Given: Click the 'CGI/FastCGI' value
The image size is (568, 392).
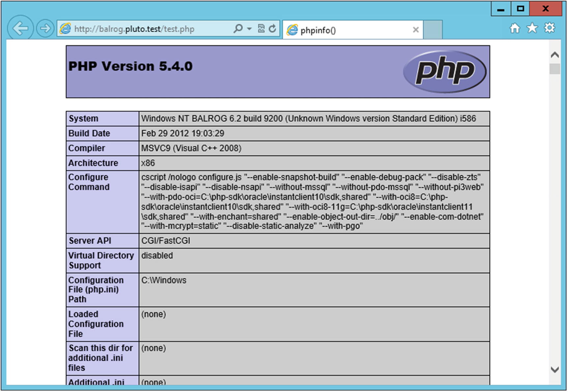Looking at the screenshot, I should click(166, 241).
